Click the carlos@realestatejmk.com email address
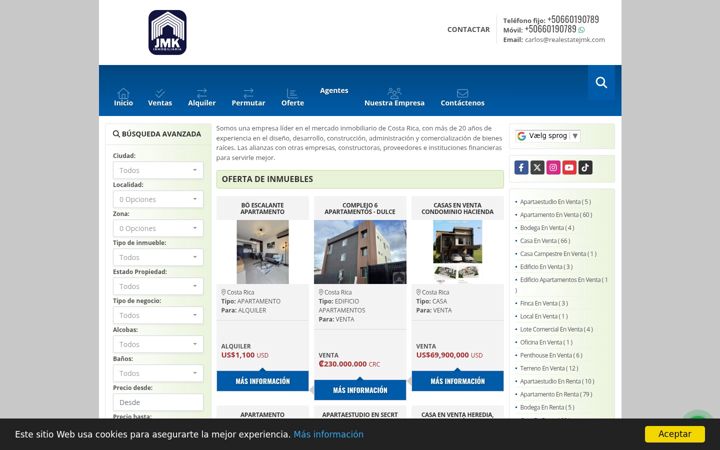The width and height of the screenshot is (720, 450). click(565, 39)
